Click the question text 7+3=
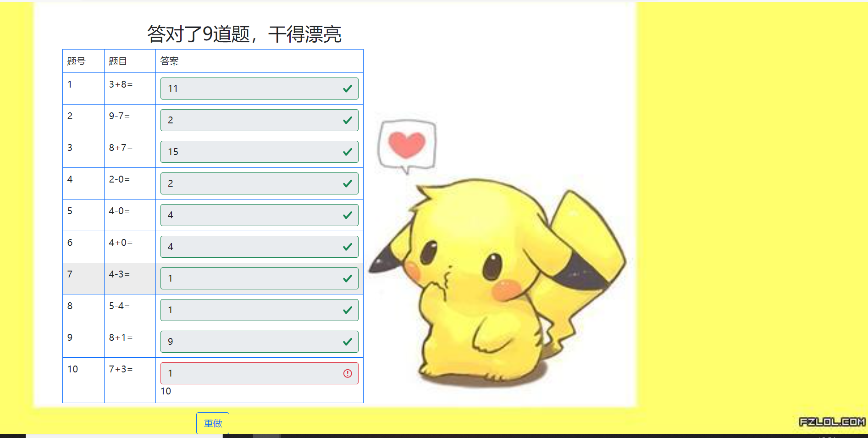The width and height of the screenshot is (868, 438). [x=121, y=369]
